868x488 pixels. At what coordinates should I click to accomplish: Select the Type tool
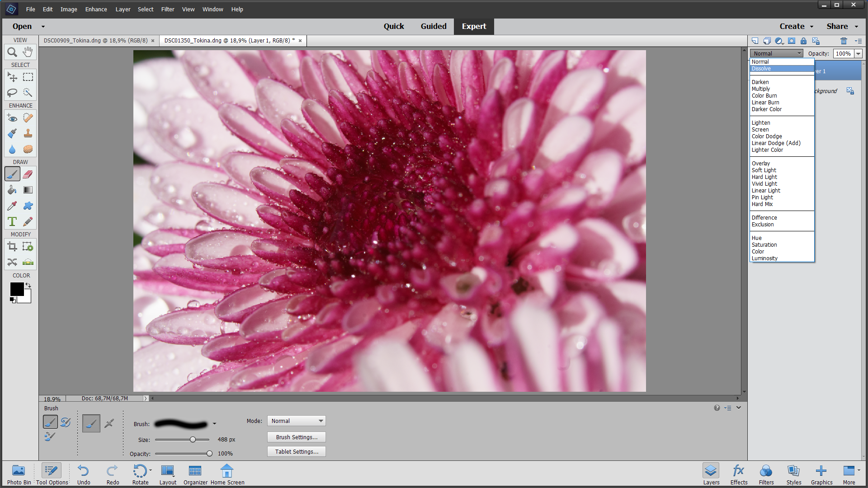[x=12, y=221]
